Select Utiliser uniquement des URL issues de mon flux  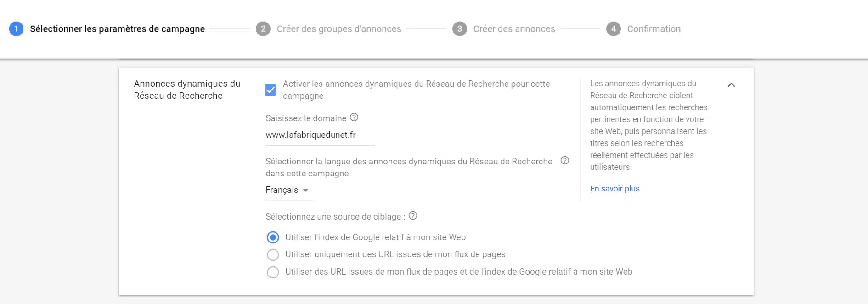[273, 254]
